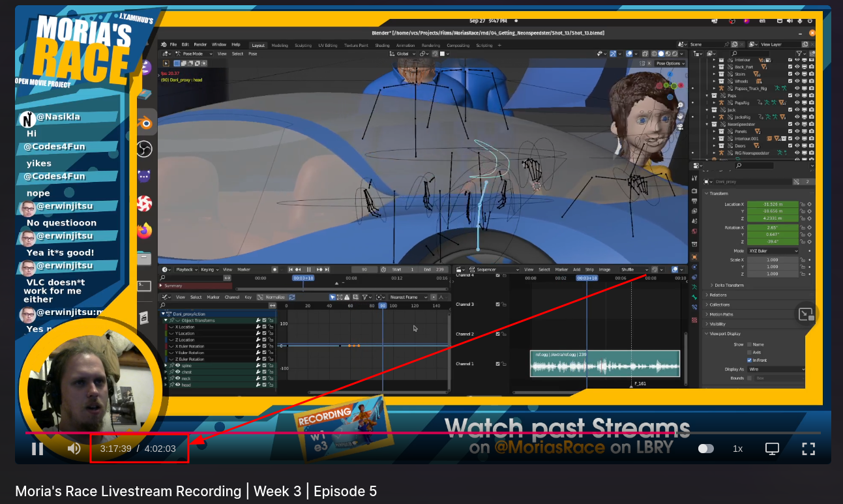Enable the Name checkbox in Viewport Display
The width and height of the screenshot is (843, 504).
tap(749, 344)
